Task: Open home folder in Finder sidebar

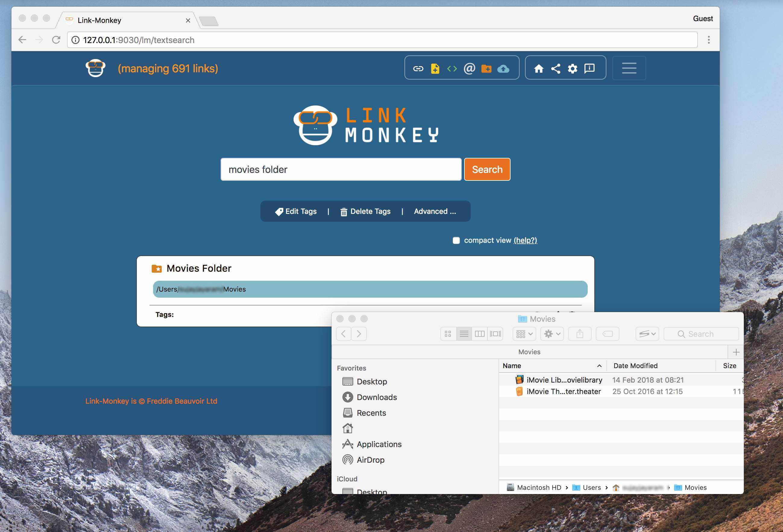Action: tap(348, 428)
